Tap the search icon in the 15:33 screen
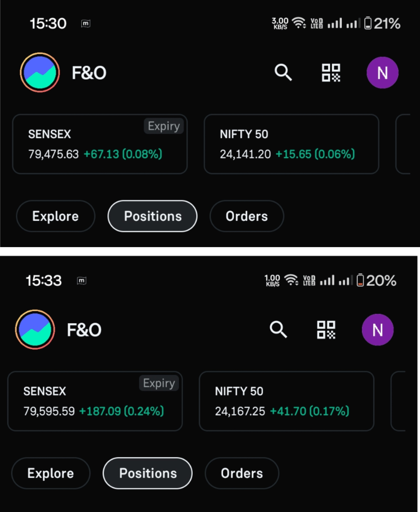Screen dimensions: 420x512 click(278, 329)
